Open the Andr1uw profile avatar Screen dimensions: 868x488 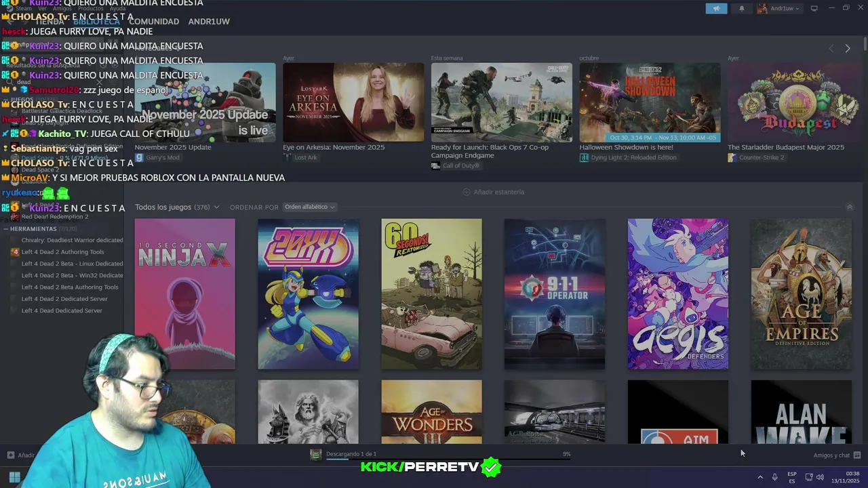762,8
